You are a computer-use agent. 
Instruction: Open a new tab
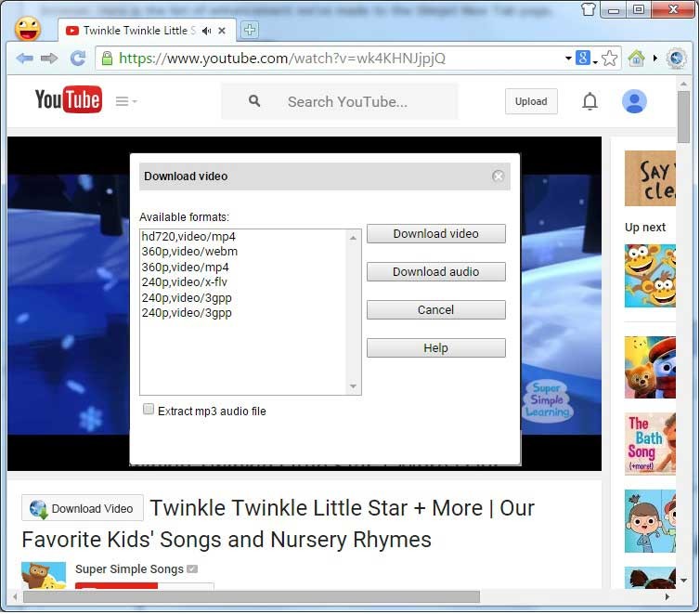(249, 31)
